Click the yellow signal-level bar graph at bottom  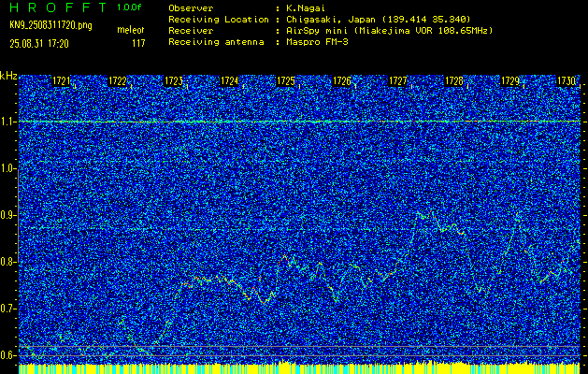click(299, 368)
